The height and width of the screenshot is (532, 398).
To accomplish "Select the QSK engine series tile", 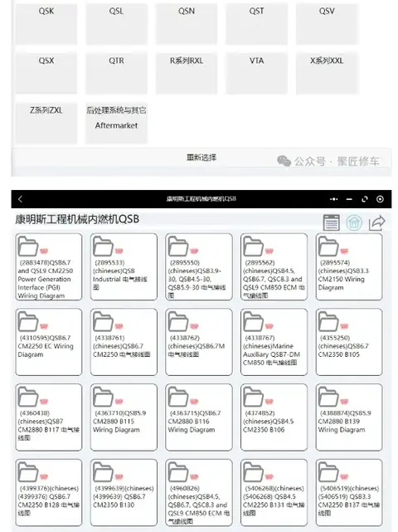I will coord(46,24).
